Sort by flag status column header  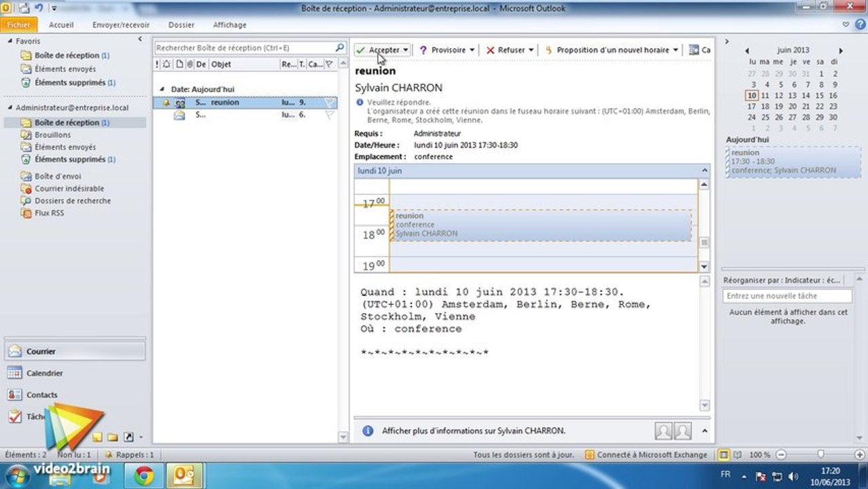tap(329, 65)
